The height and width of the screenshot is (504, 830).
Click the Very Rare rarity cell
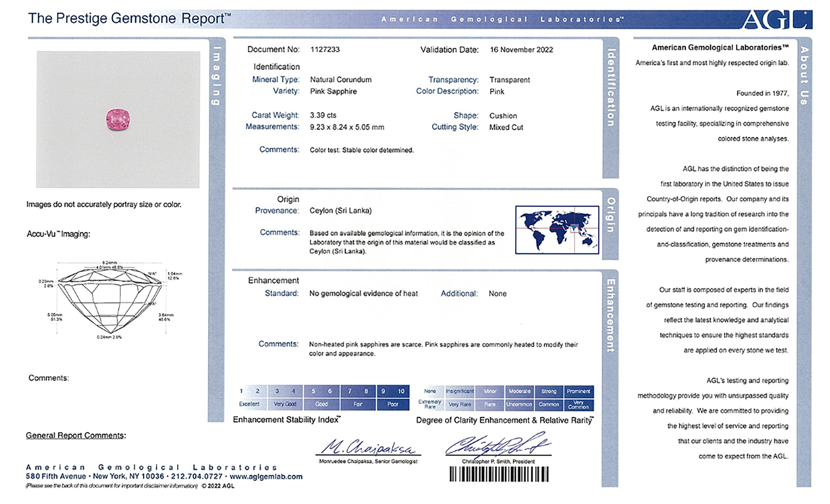(x=459, y=404)
